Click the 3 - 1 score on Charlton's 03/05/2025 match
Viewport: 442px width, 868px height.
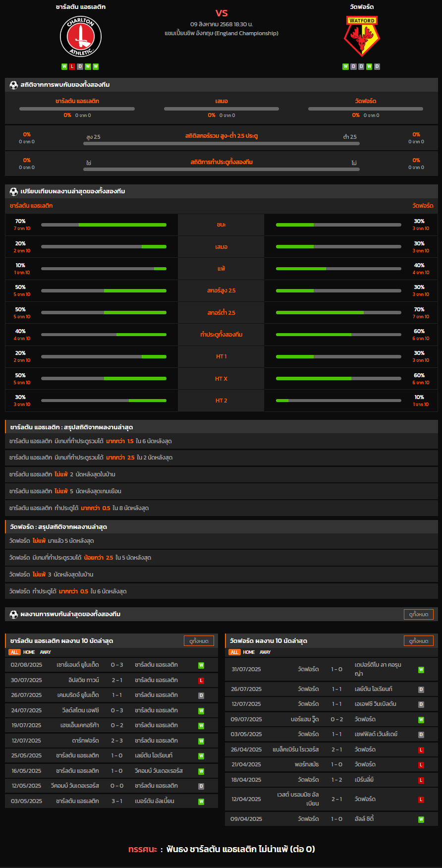[117, 801]
